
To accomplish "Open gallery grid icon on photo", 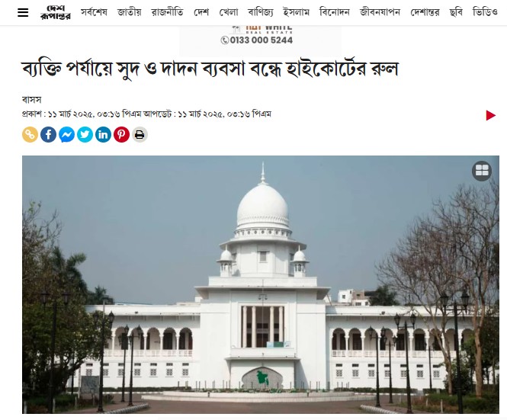I will [482, 171].
